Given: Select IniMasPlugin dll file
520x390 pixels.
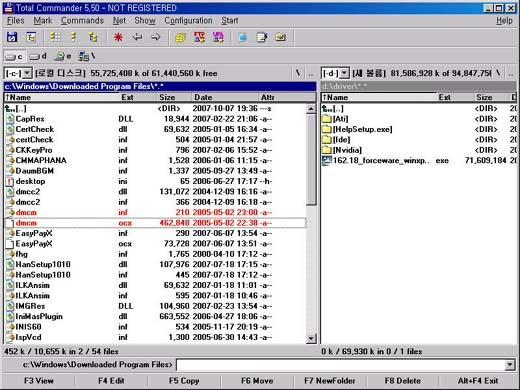Looking at the screenshot, I should click(155, 316).
